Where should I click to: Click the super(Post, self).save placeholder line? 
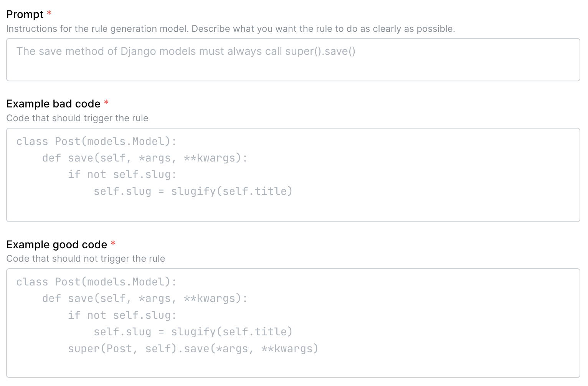[x=193, y=348]
